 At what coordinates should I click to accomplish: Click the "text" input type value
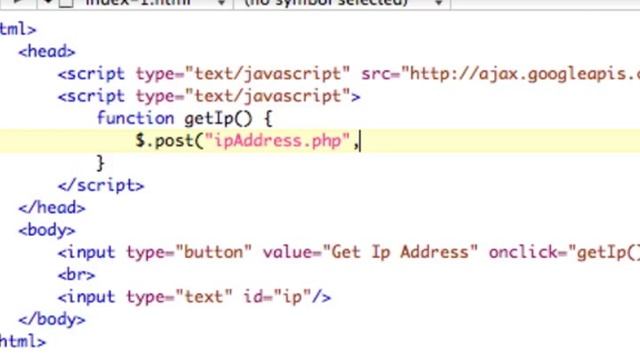[203, 297]
